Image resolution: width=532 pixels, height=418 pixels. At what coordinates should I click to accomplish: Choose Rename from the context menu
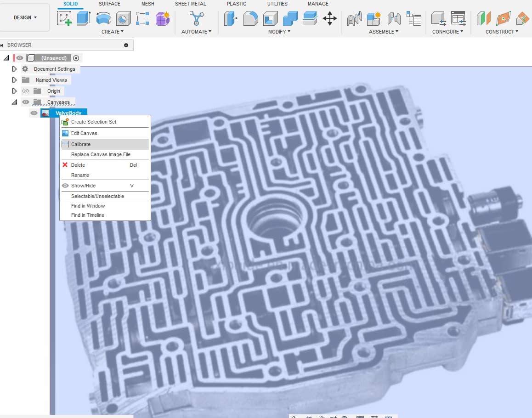coord(105,175)
